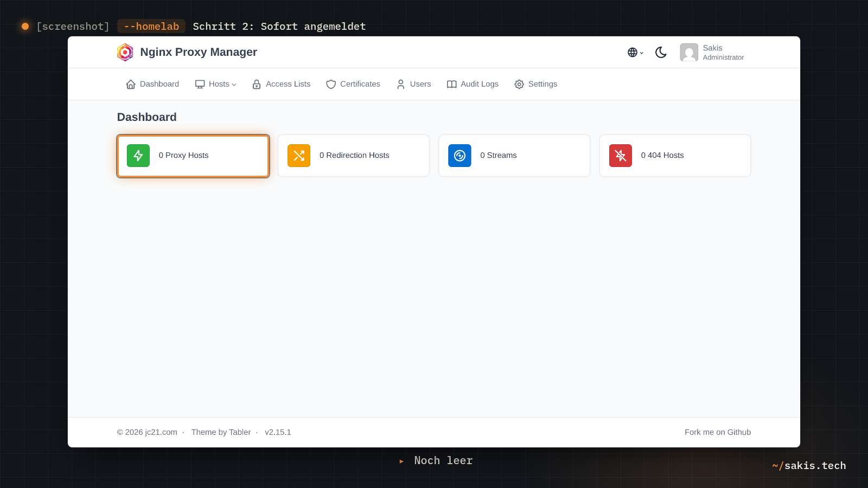Open Access Lists page
The width and height of the screenshot is (868, 488).
pyautogui.click(x=282, y=84)
